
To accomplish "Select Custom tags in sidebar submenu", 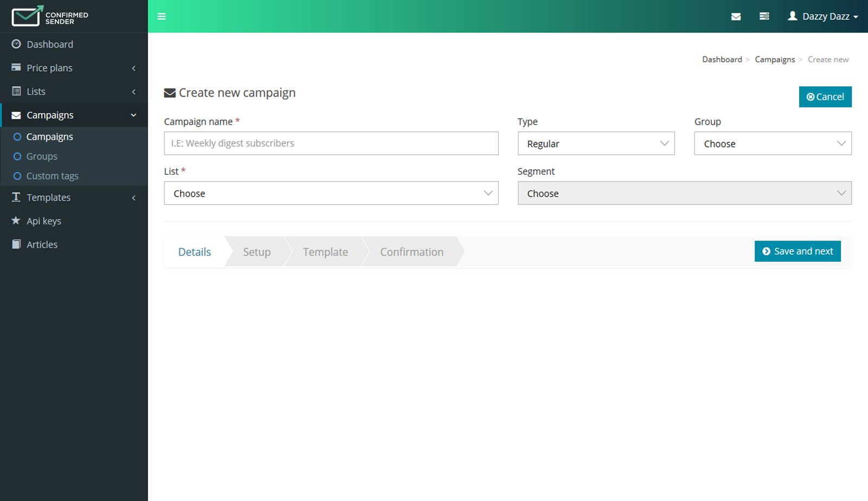I will 52,176.
